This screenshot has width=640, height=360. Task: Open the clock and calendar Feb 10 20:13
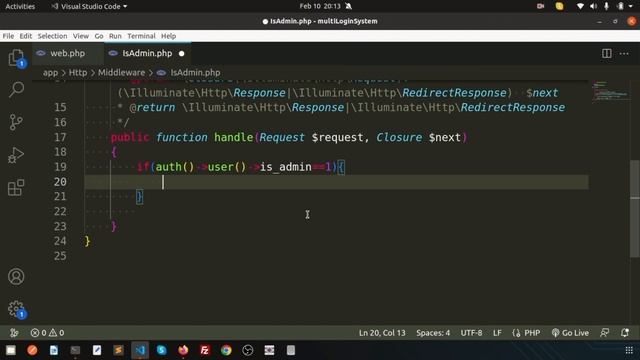coord(320,6)
